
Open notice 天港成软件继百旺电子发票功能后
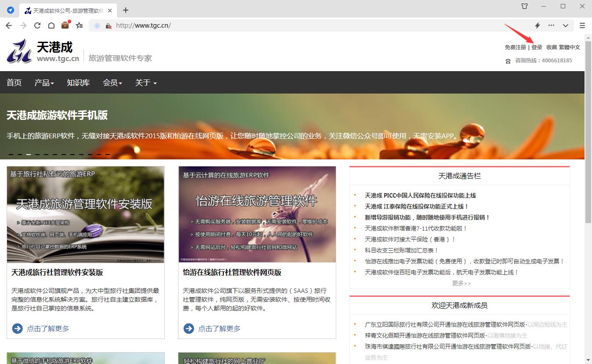tap(442, 272)
